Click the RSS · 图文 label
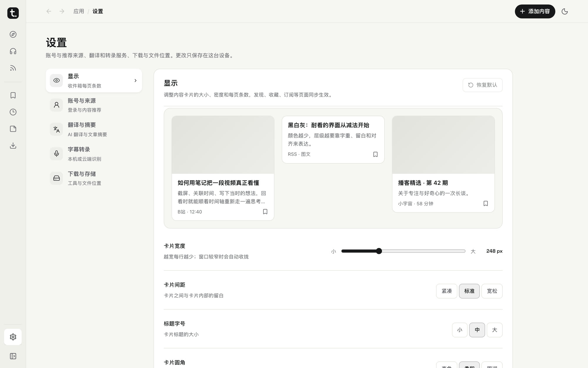 299,154
